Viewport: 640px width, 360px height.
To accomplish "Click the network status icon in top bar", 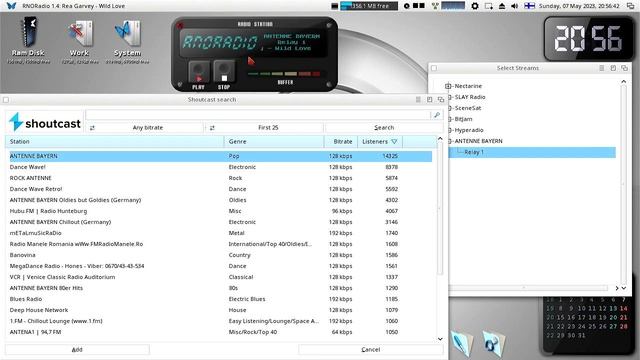I will 435,6.
